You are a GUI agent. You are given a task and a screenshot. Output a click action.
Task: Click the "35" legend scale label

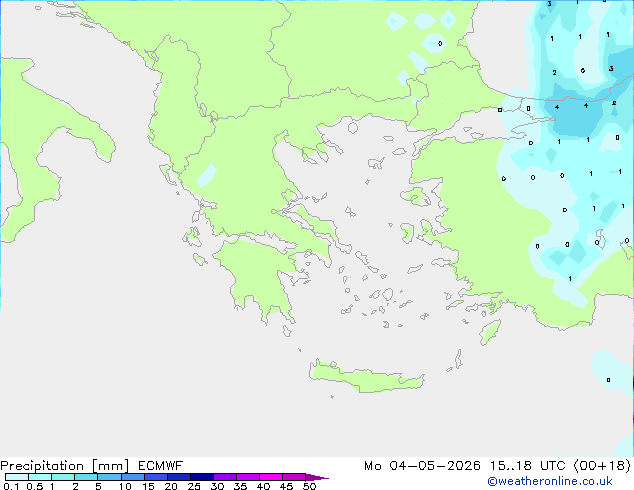(240, 486)
